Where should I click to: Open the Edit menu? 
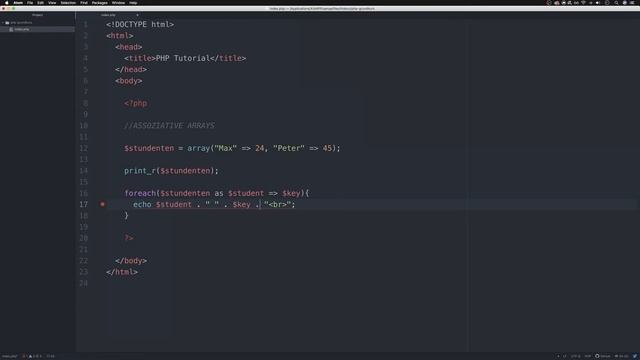[40, 2]
